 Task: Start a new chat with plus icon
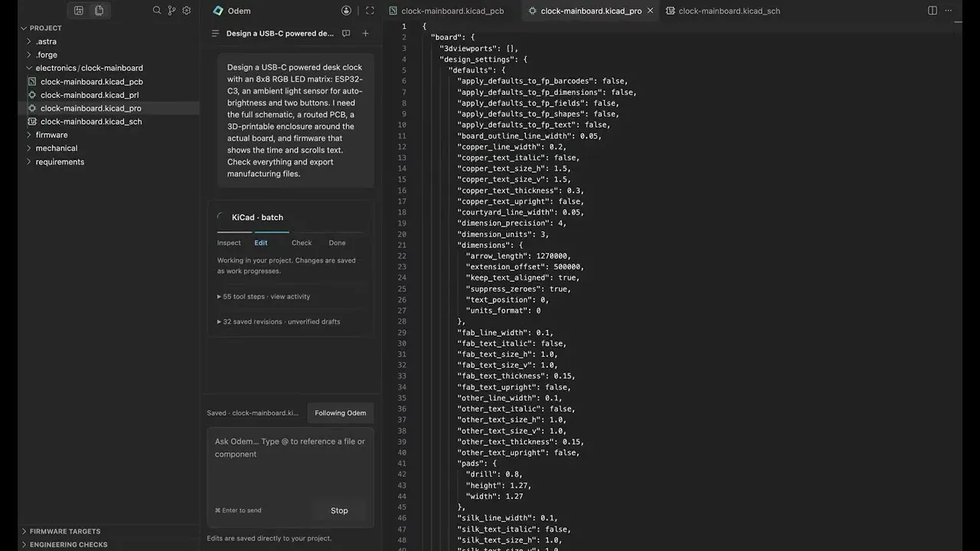(x=365, y=34)
